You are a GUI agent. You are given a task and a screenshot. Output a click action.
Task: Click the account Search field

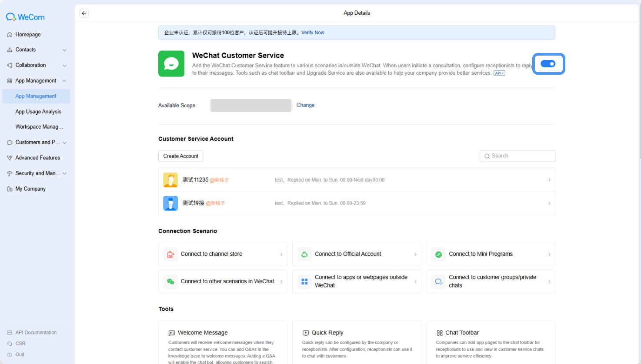click(517, 156)
